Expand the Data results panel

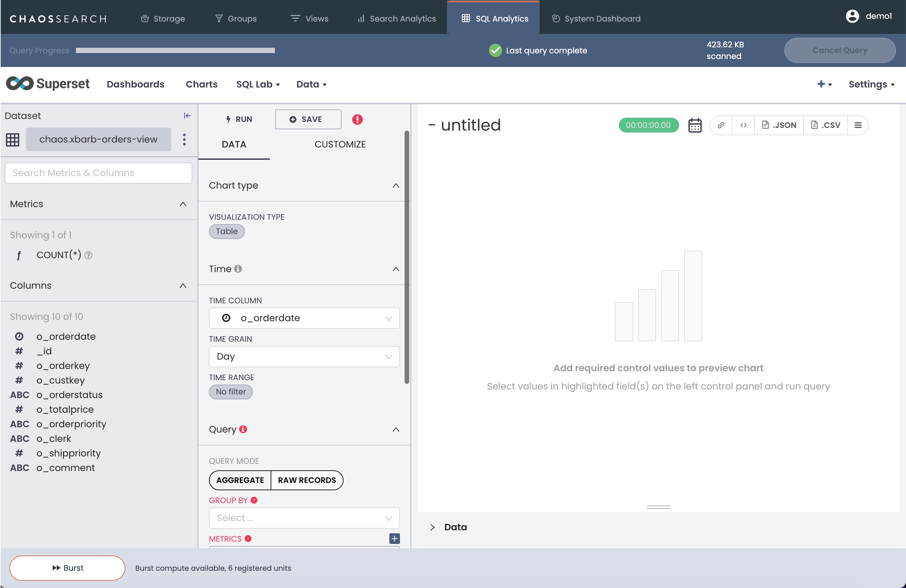pos(433,527)
